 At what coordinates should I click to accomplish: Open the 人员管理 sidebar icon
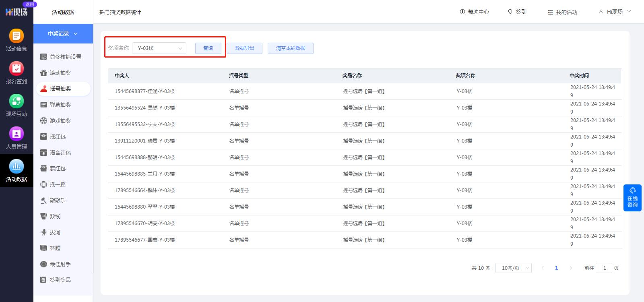click(17, 134)
